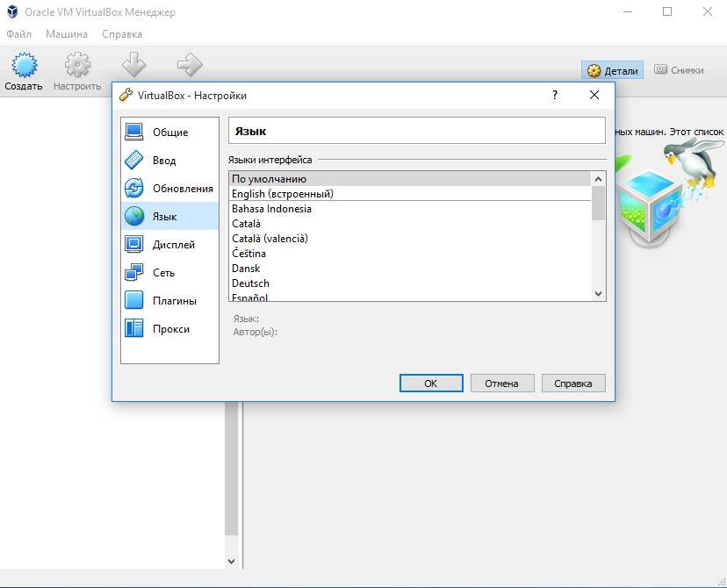The width and height of the screenshot is (727, 588).
Task: Select Čeština language
Action: click(410, 254)
